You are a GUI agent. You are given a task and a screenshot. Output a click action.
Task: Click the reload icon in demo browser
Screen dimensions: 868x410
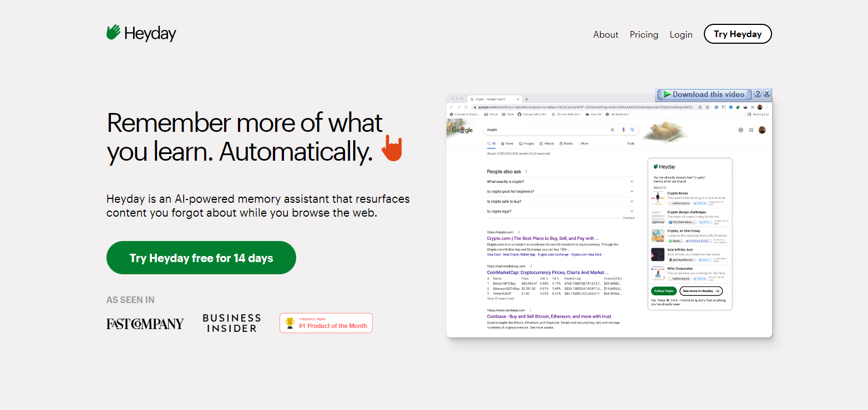point(466,107)
